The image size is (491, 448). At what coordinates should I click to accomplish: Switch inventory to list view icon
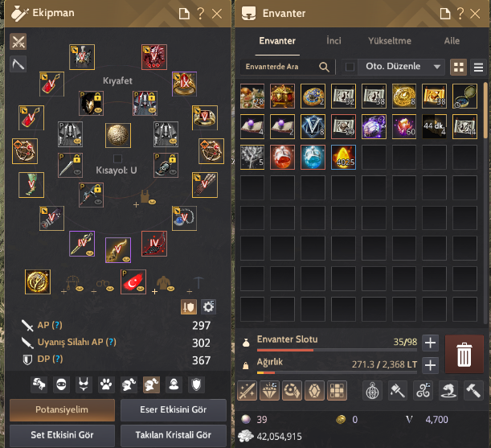(x=478, y=67)
